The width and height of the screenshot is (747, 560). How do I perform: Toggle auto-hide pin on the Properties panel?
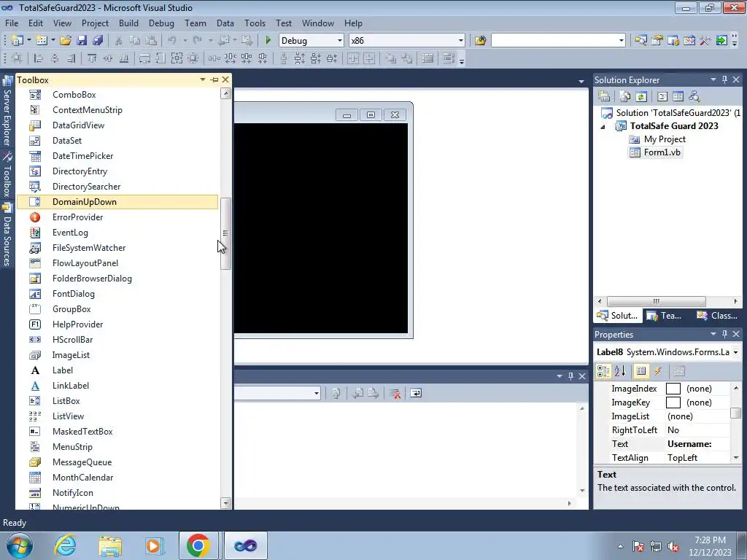point(724,334)
